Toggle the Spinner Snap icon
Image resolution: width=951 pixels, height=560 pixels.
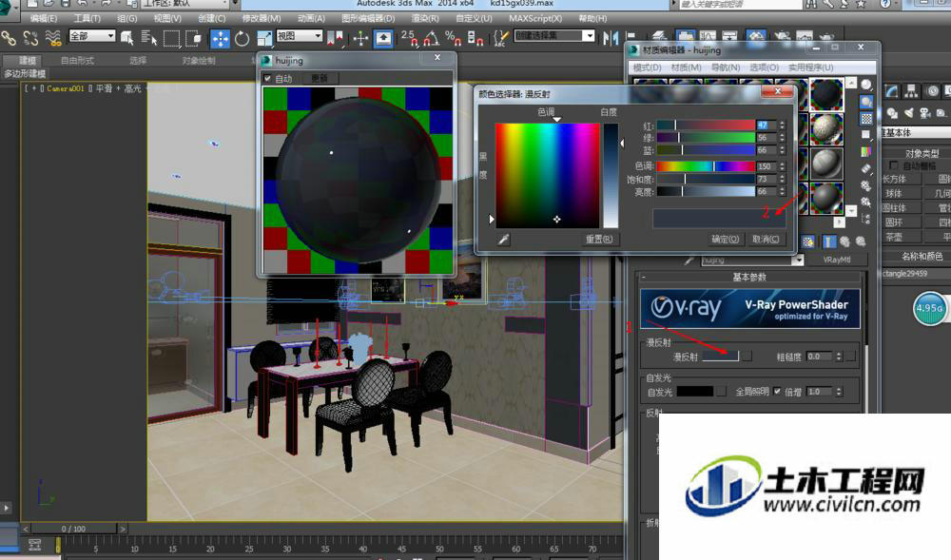(475, 38)
